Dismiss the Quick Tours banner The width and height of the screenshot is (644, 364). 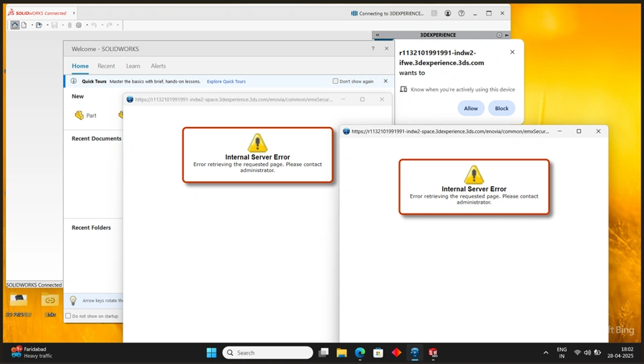pyautogui.click(x=386, y=81)
